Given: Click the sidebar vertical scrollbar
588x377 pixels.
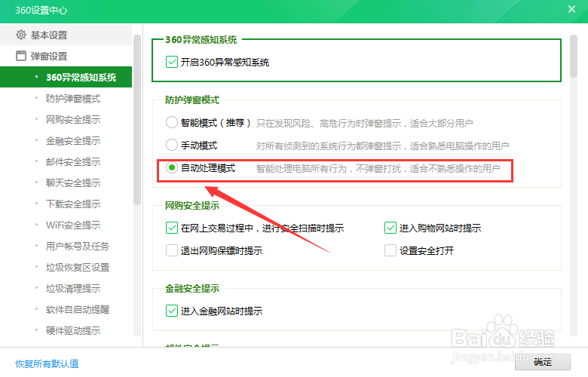Looking at the screenshot, I should (x=137, y=120).
